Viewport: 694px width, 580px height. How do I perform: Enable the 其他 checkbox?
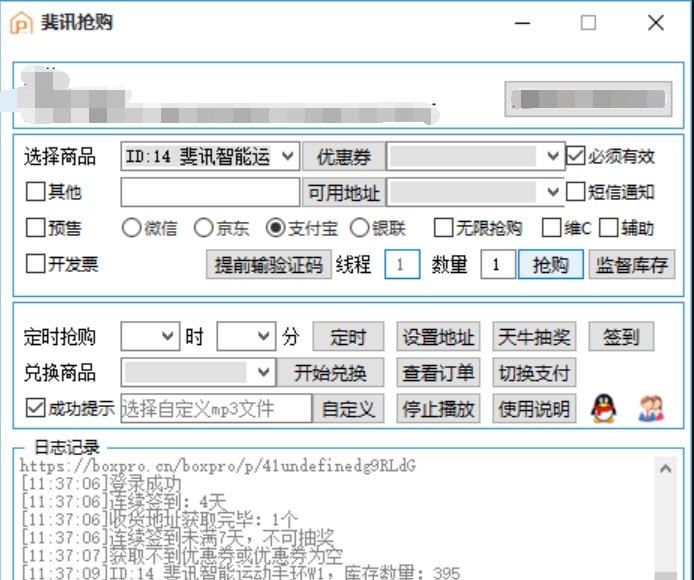35,192
